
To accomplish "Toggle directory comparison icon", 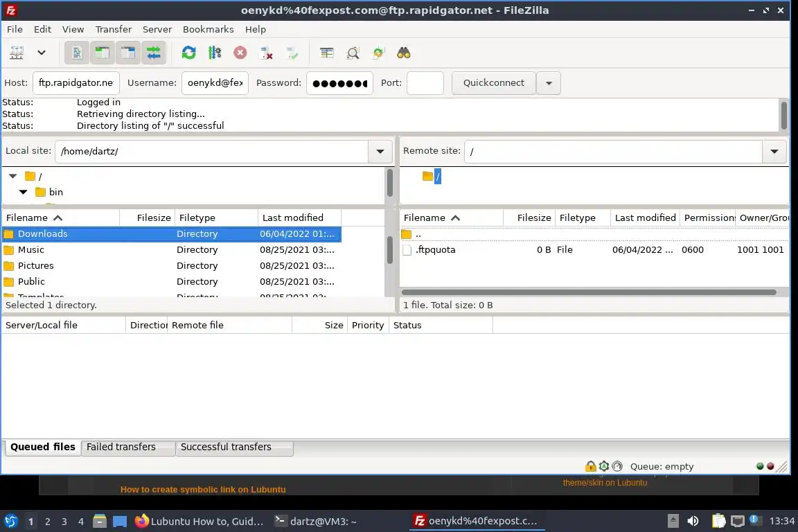I will coord(353,53).
